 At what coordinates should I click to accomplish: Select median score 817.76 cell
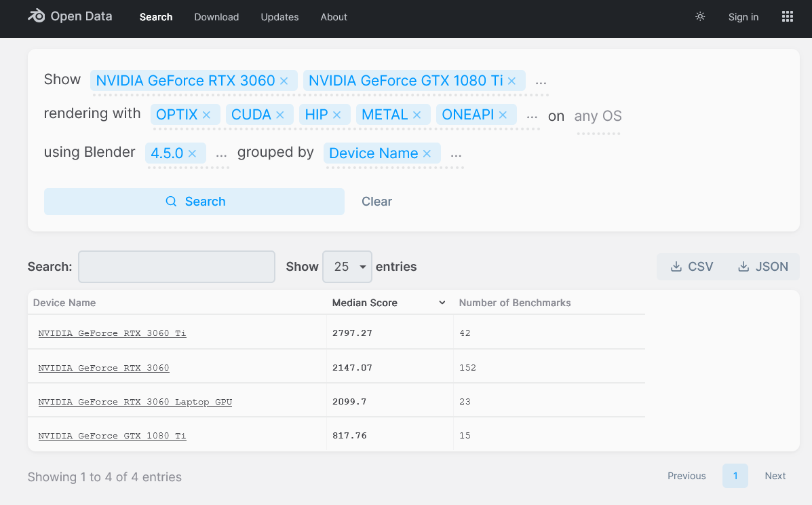coord(349,436)
